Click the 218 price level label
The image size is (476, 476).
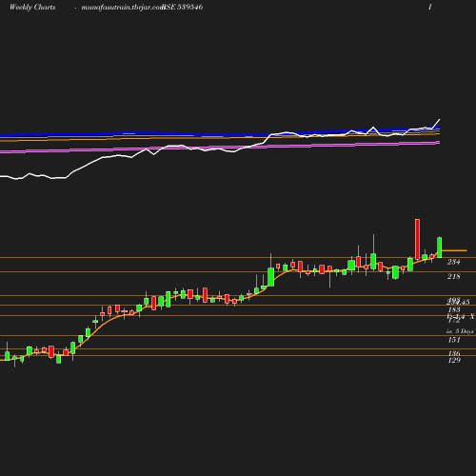click(454, 276)
